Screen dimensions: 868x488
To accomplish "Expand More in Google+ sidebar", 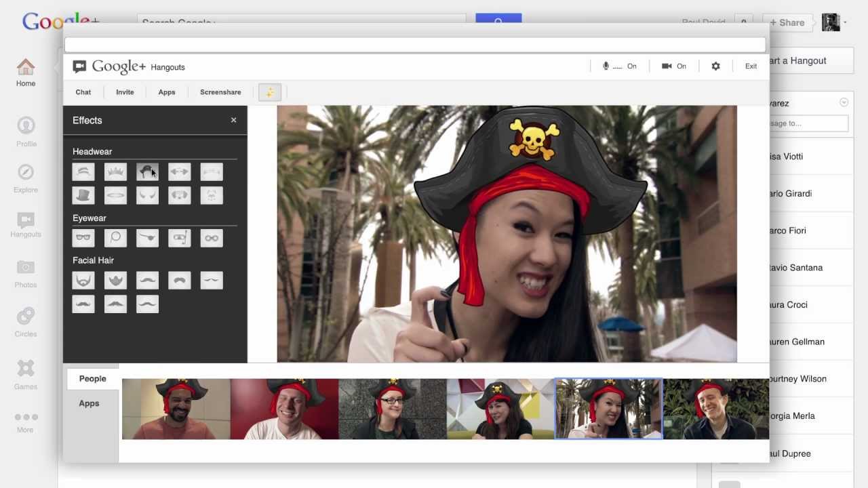I will (26, 422).
